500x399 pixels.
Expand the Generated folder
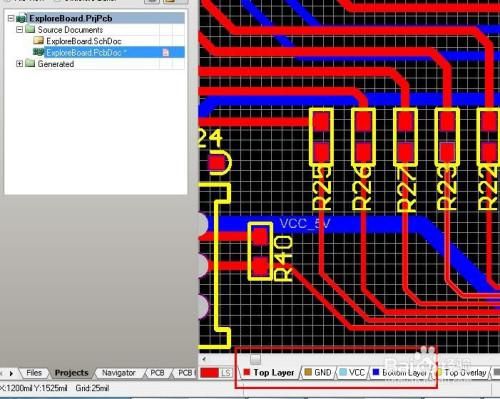coord(20,64)
